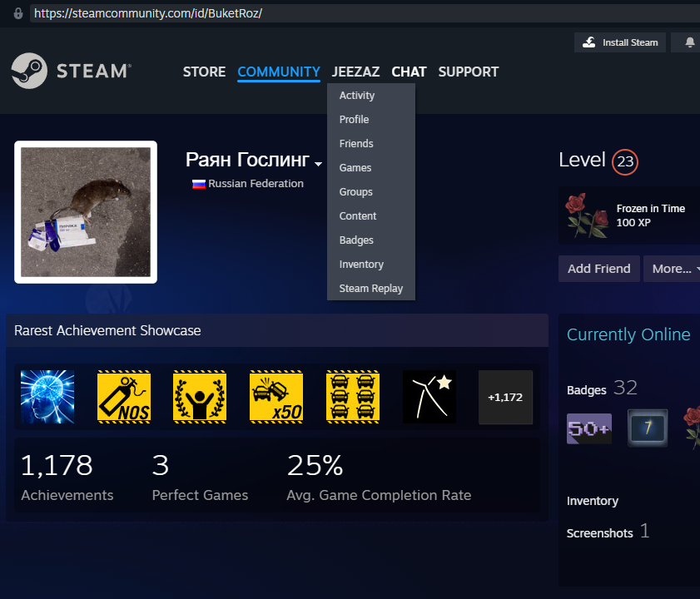Click the Add Friend button
The width and height of the screenshot is (700, 599).
click(x=598, y=269)
